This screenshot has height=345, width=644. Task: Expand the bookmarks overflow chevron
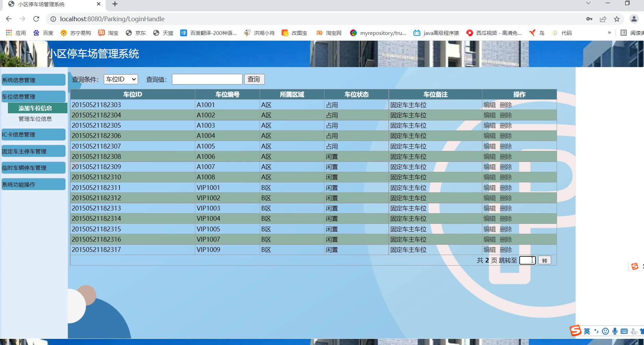[x=609, y=33]
